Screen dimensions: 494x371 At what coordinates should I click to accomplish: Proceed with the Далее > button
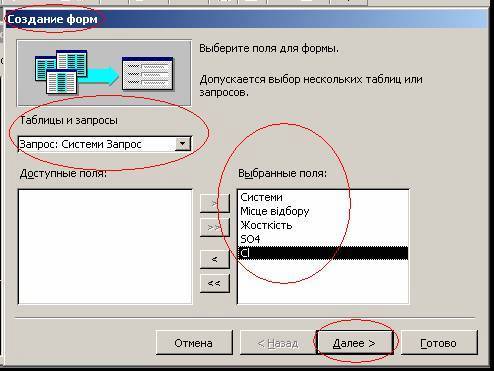coord(354,343)
